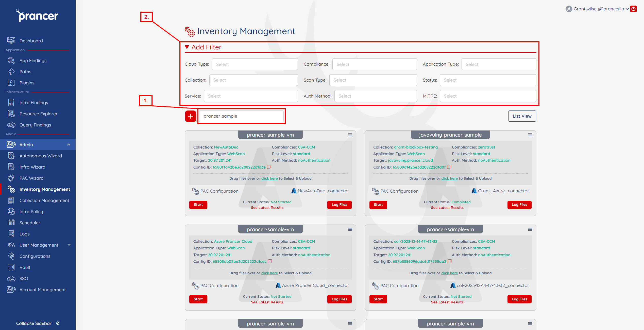This screenshot has height=330, width=644.
Task: Click the Query Findings sidebar icon
Action: point(11,125)
